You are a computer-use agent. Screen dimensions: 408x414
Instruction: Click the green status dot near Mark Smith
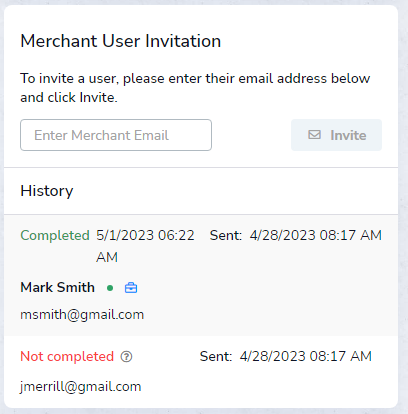pyautogui.click(x=110, y=288)
